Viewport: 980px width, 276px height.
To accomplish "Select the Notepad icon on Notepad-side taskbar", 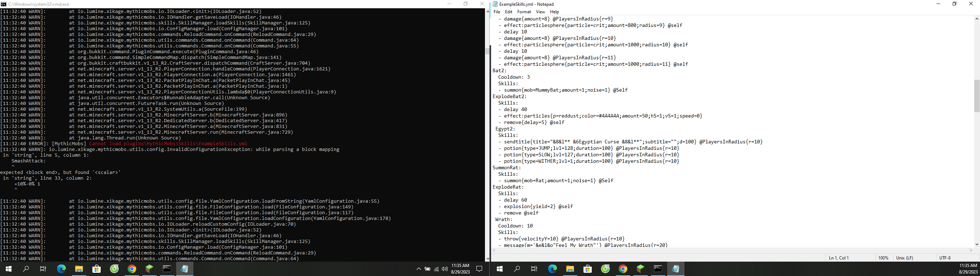I will pos(676,269).
